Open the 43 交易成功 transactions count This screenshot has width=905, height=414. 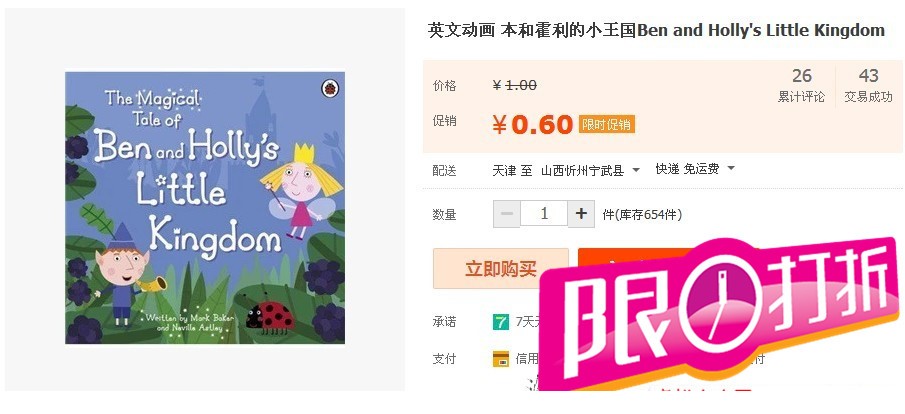coord(868,85)
